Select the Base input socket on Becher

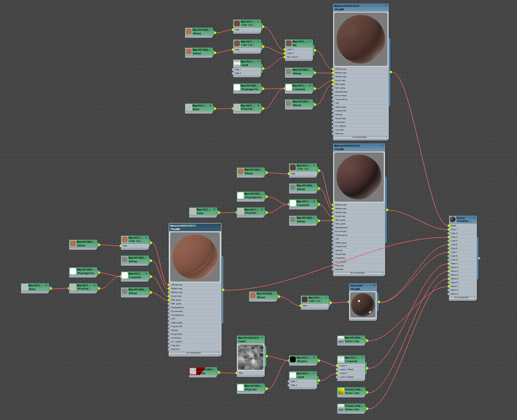click(x=449, y=226)
